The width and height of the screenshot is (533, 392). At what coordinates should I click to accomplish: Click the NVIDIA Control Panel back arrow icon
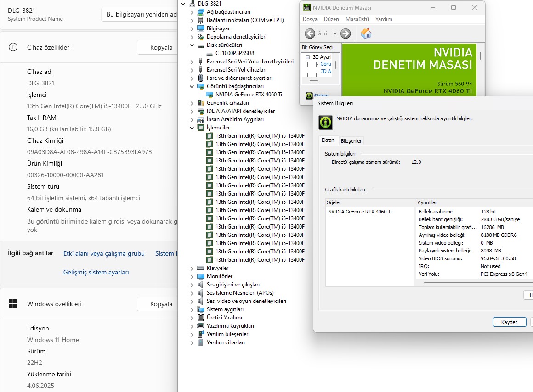click(x=310, y=34)
